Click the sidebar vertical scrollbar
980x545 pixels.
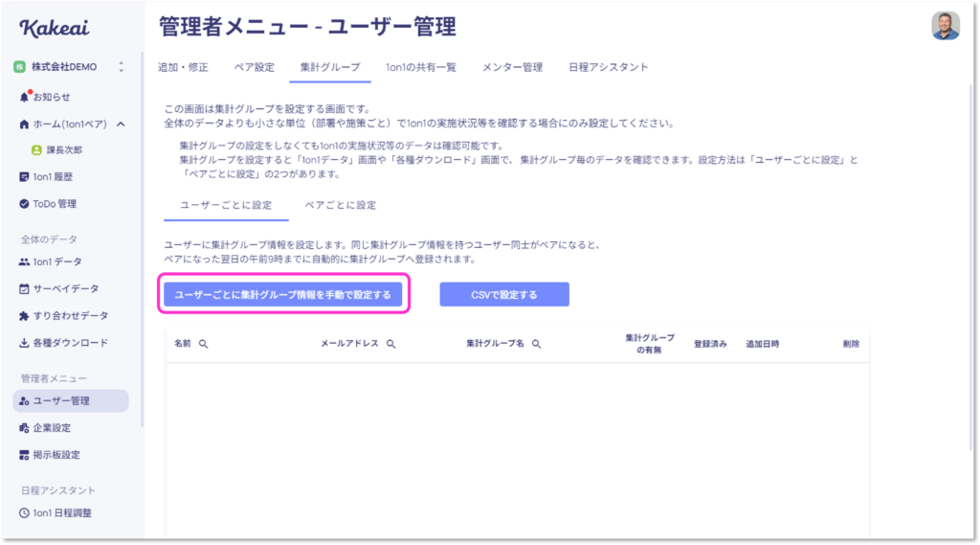[142, 239]
